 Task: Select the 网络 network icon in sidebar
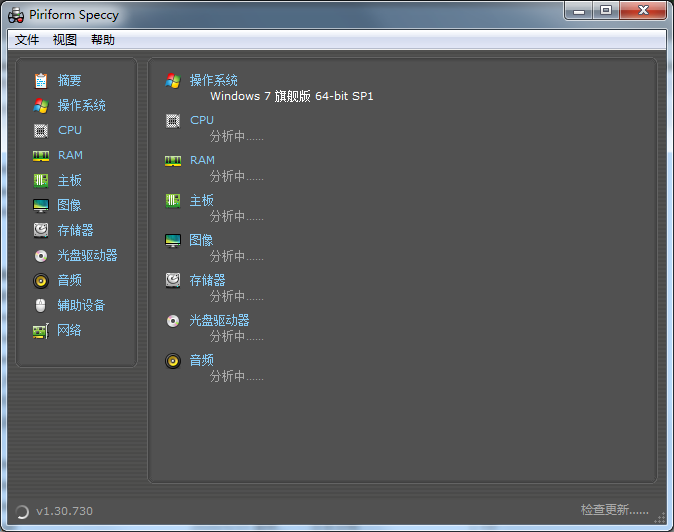point(41,331)
